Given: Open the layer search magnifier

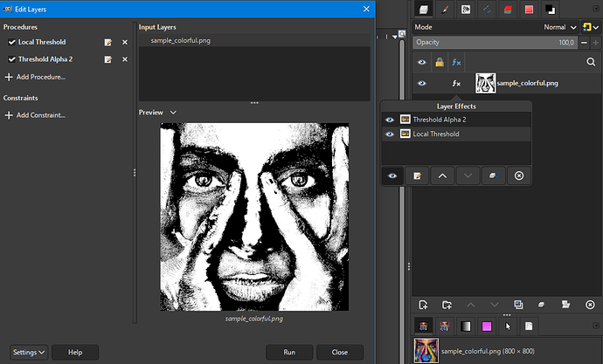Looking at the screenshot, I should click(x=591, y=62).
